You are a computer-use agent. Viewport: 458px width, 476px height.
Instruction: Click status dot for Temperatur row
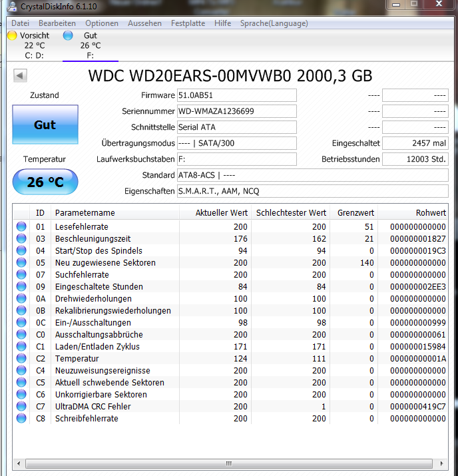coord(21,359)
